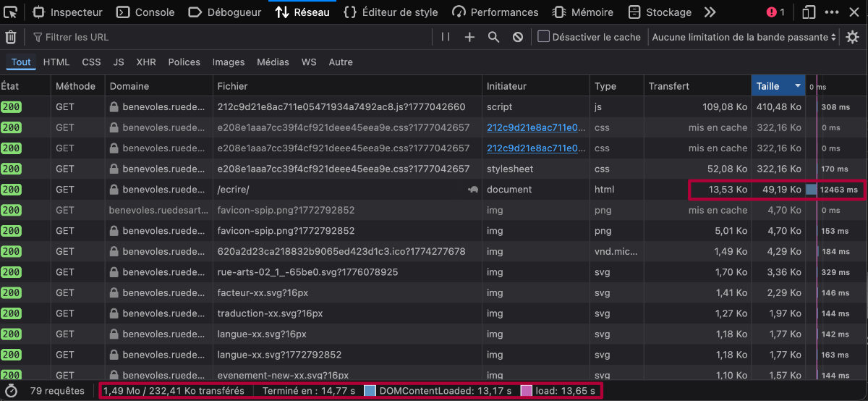Switch to the Console tab
Image resolution: width=868 pixels, height=401 pixels.
(x=146, y=12)
